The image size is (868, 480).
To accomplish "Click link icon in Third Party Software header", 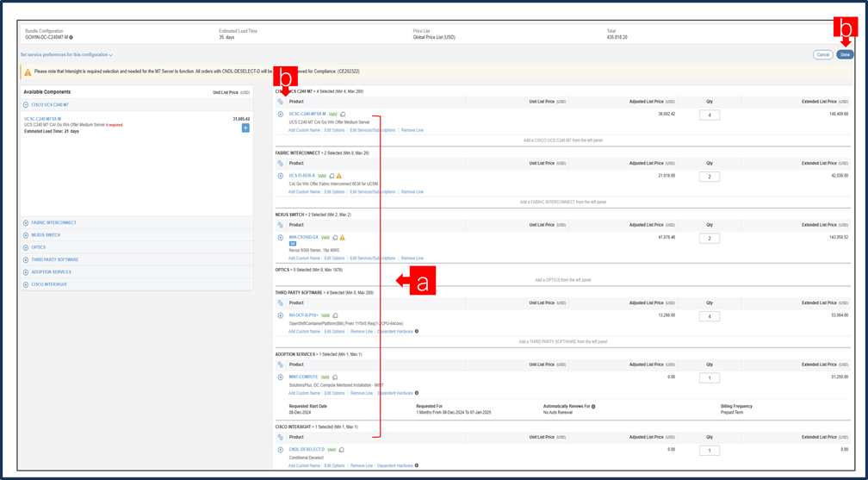I will [x=280, y=303].
